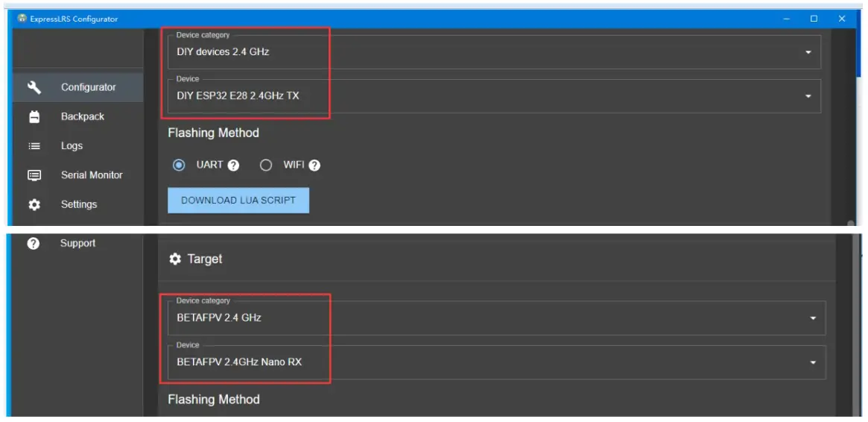The height and width of the screenshot is (422, 868).
Task: Open the Serial Monitor menu item
Action: (x=77, y=175)
